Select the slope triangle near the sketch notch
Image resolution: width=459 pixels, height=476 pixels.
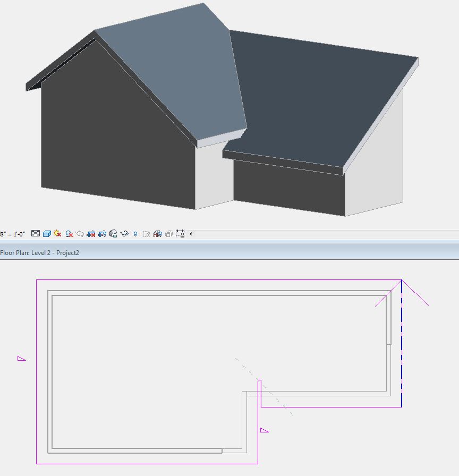[x=265, y=430]
